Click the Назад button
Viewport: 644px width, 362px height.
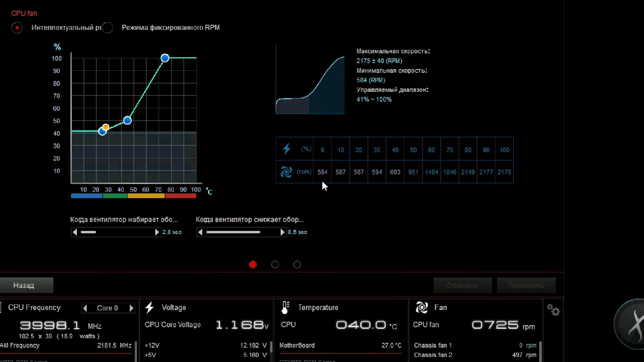(26, 285)
